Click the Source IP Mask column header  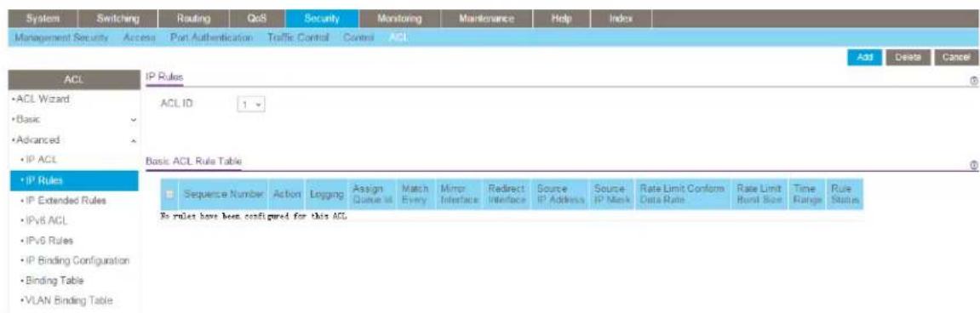pos(612,194)
